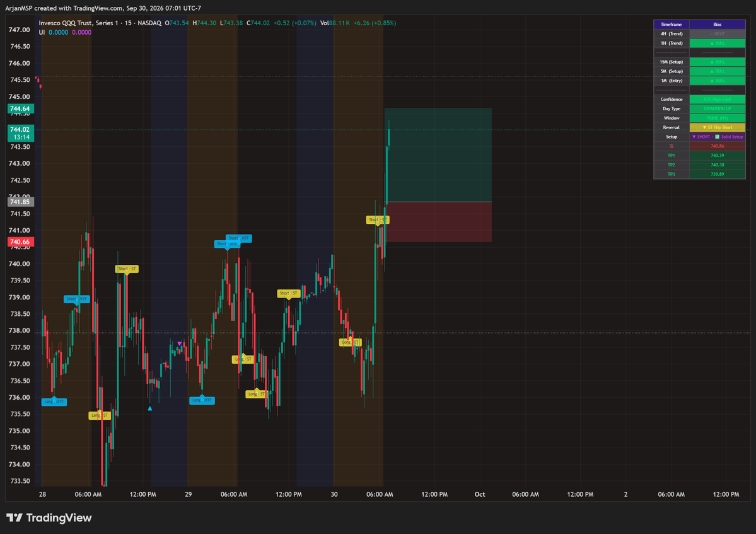Click the green profit zone of position tool
This screenshot has height=534, width=756.
pos(438,154)
